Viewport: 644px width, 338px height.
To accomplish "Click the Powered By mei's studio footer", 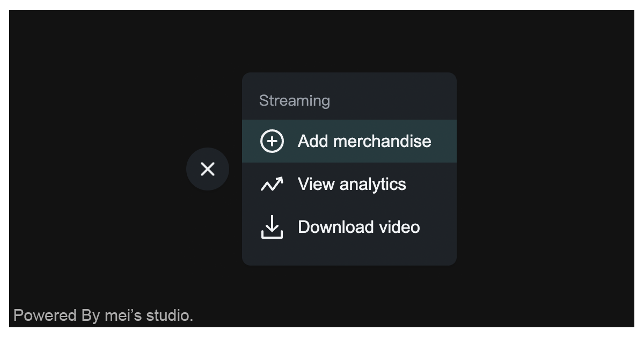I will [103, 315].
